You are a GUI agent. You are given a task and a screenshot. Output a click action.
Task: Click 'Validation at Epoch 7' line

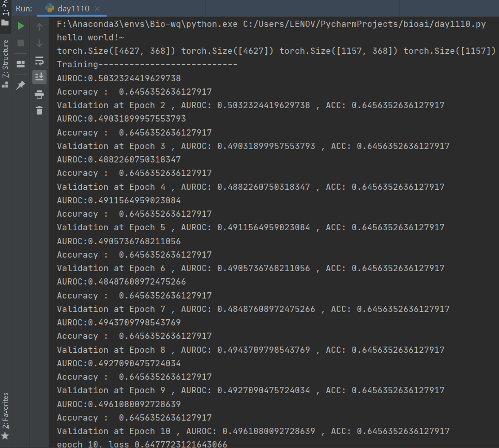tap(253, 309)
